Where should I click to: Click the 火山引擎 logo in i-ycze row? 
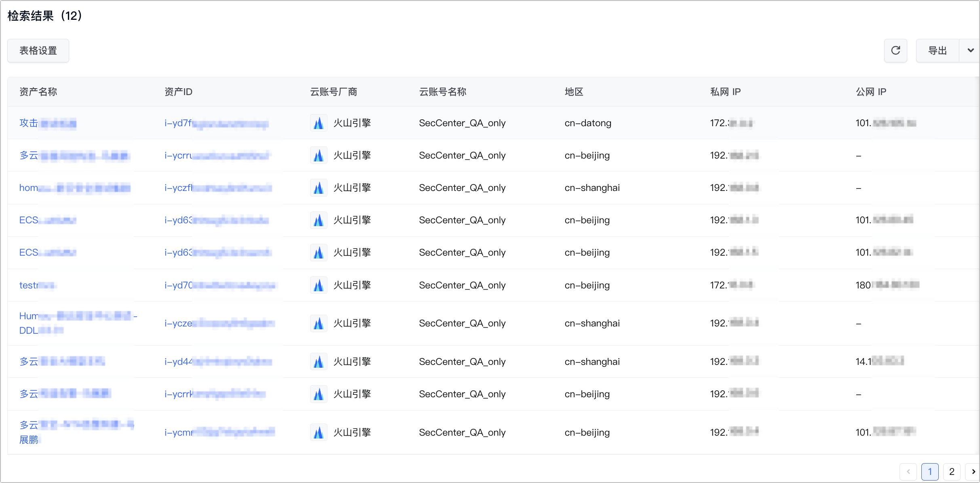tap(319, 323)
